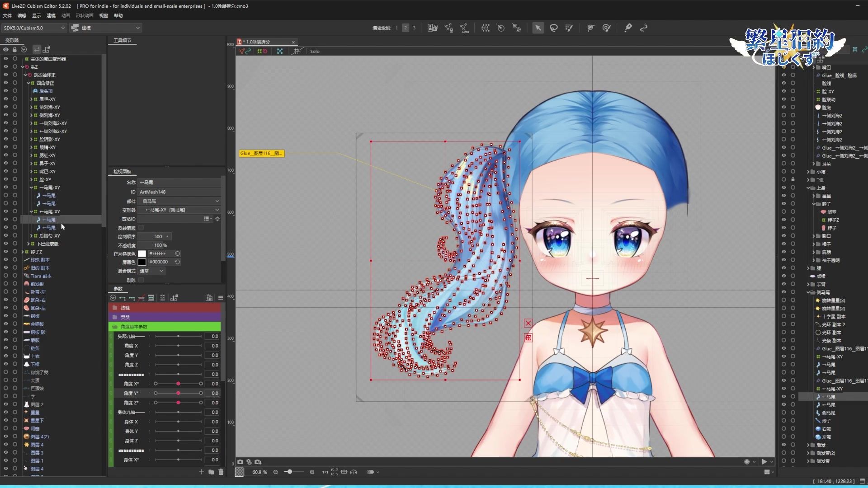Expand the 小裙 part in right panel
The image size is (868, 488).
808,172
